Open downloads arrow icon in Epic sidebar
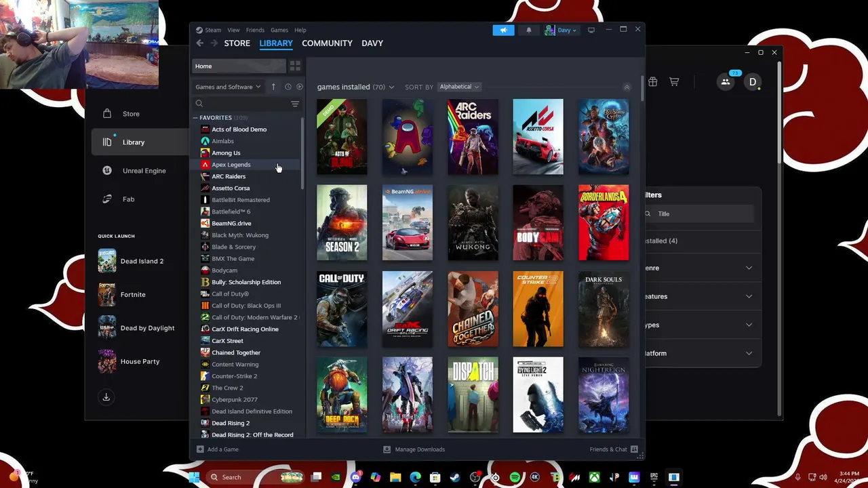Viewport: 868px width, 488px height. pos(106,397)
